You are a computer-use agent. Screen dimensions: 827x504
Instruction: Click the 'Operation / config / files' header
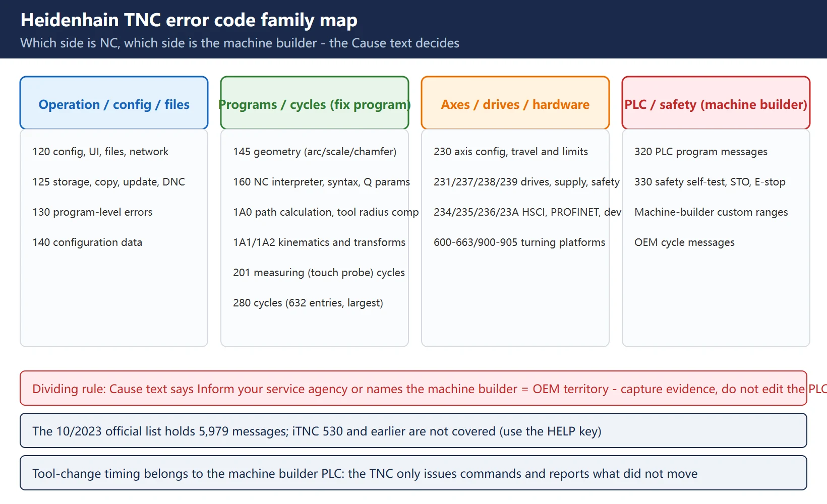[114, 103]
